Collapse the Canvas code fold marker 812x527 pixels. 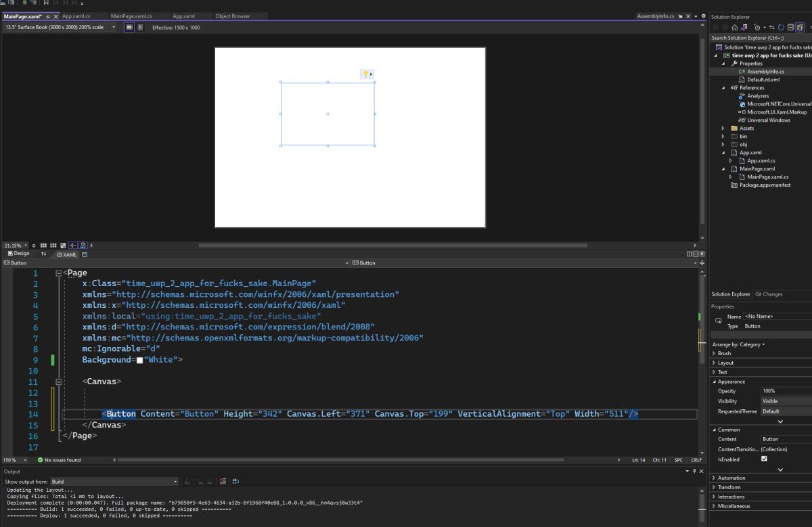[x=58, y=382]
